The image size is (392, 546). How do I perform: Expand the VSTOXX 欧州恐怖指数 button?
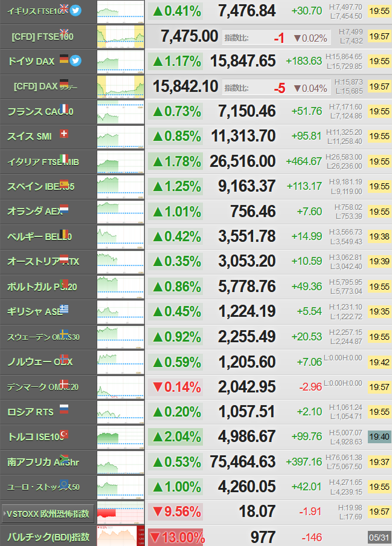point(48,514)
